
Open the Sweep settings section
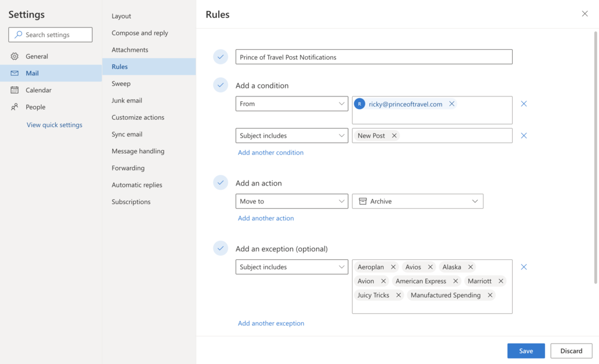(x=121, y=84)
